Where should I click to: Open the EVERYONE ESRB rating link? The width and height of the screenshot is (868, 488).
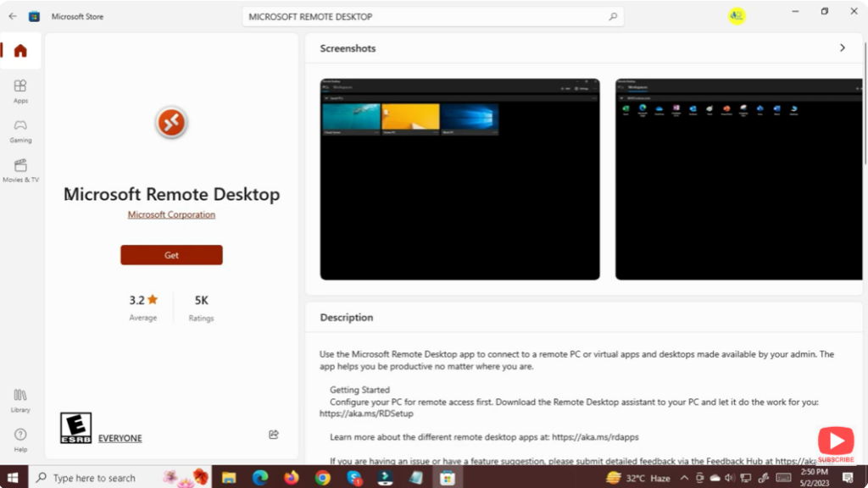120,438
